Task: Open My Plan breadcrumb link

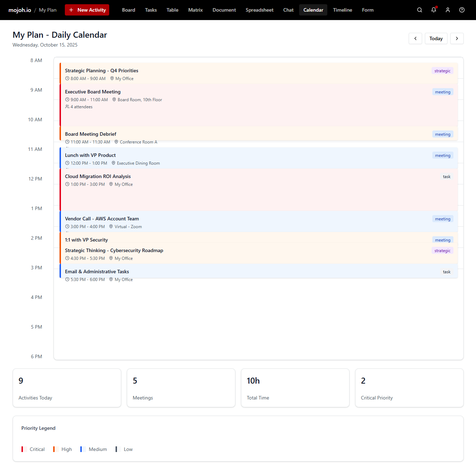Action: pos(47,10)
